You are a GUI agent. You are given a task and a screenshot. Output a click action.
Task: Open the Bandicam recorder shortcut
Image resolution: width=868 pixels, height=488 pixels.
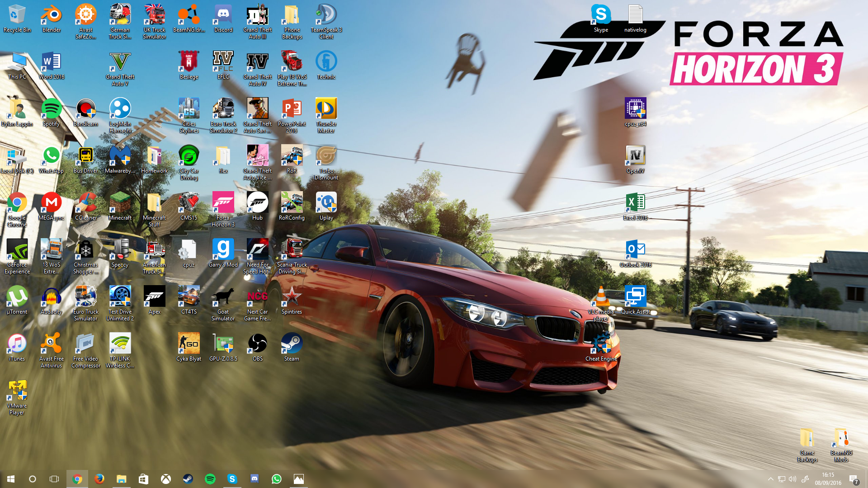pos(86,113)
